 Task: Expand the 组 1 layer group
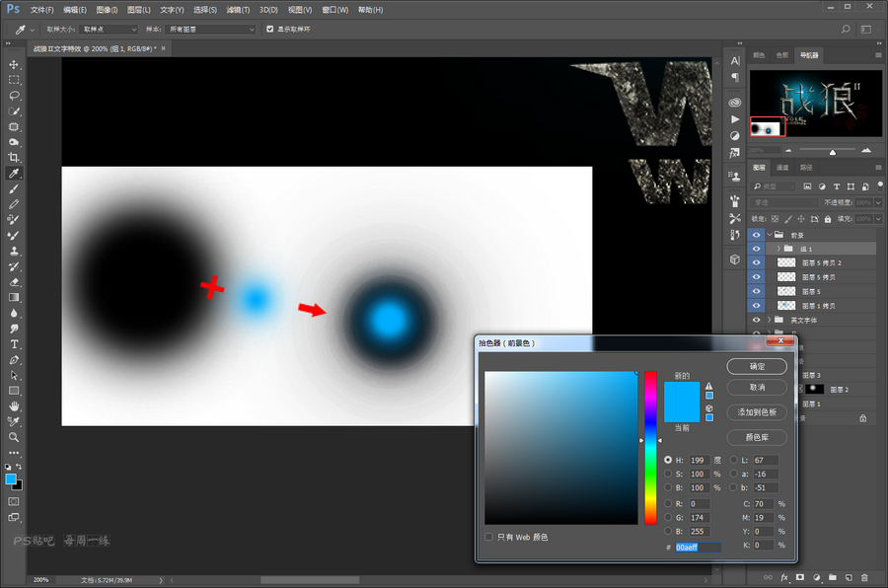tap(777, 250)
